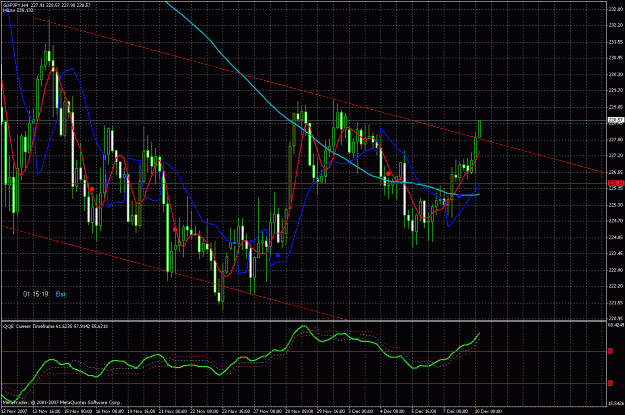Click the 225.30 price axis label
This screenshot has height=415, width=625.
pyautogui.click(x=615, y=205)
